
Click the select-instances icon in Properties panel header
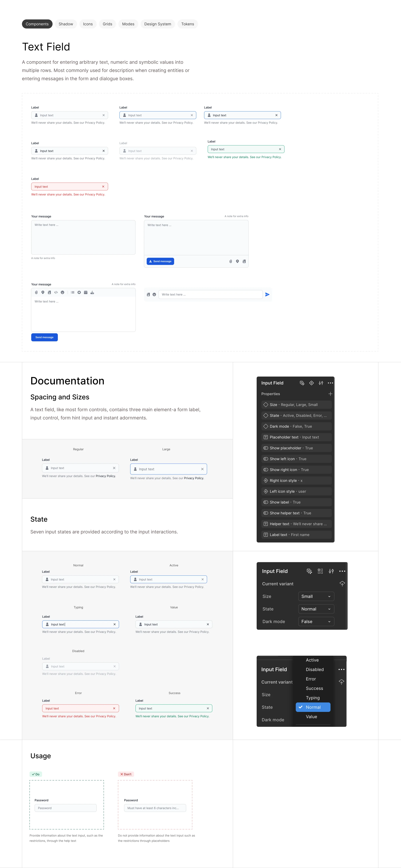coord(302,383)
